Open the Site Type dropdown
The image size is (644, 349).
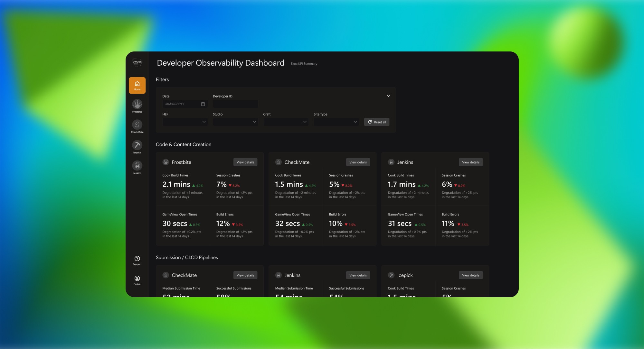[x=336, y=122]
